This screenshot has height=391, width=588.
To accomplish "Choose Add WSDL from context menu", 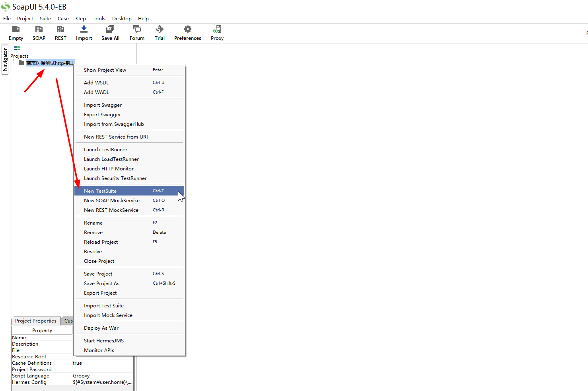I will pyautogui.click(x=129, y=82).
